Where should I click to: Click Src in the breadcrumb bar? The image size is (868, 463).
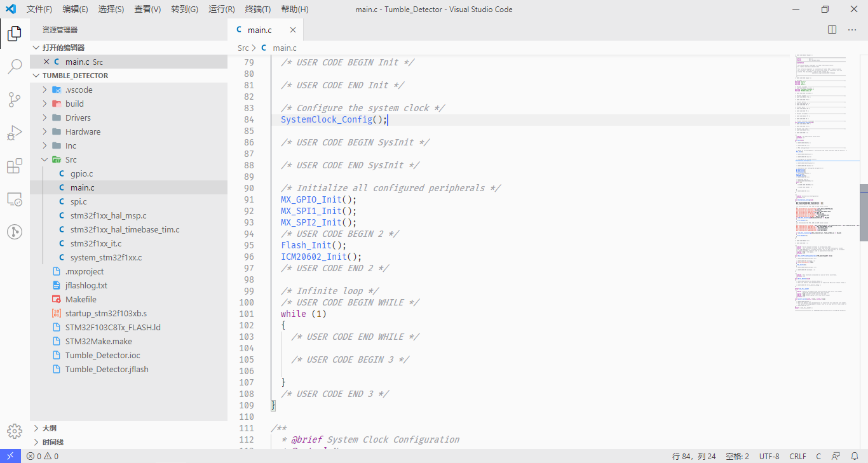(243, 48)
